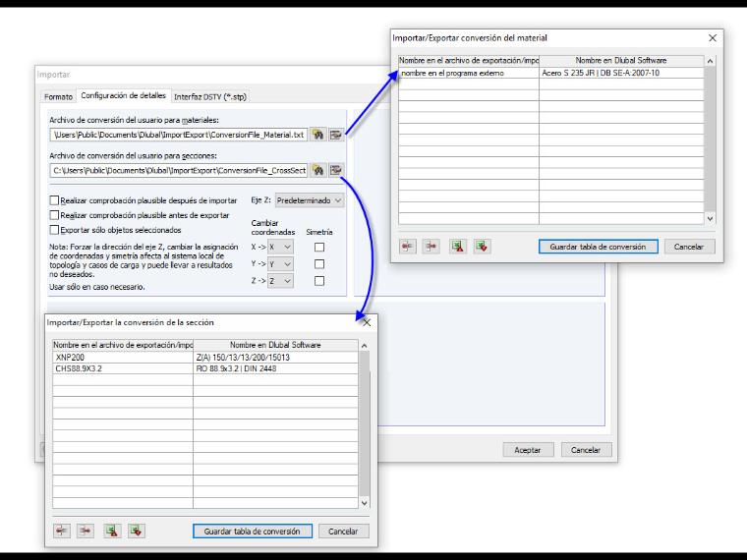The width and height of the screenshot is (747, 560).
Task: Toggle symmetry checkbox for X axis
Action: [x=319, y=248]
